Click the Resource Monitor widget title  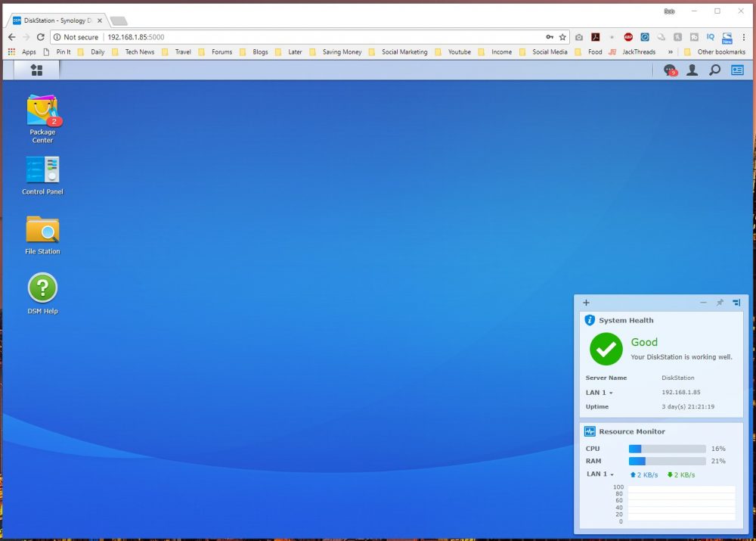point(631,431)
